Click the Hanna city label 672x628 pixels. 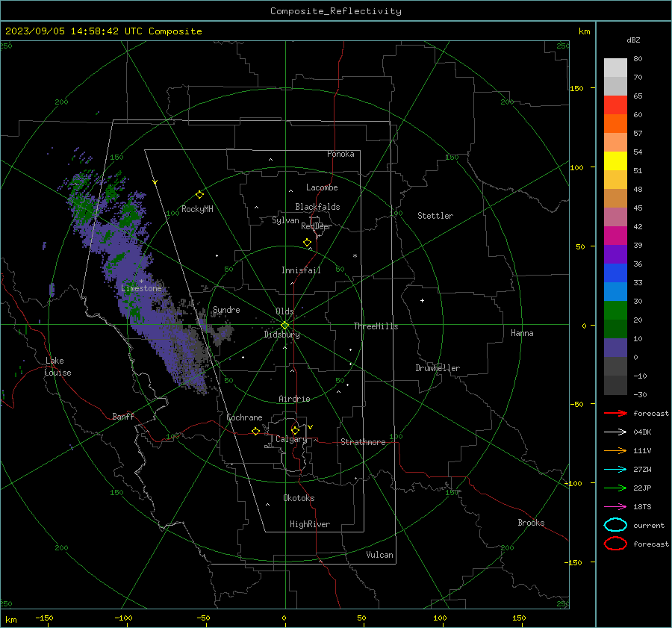click(522, 333)
